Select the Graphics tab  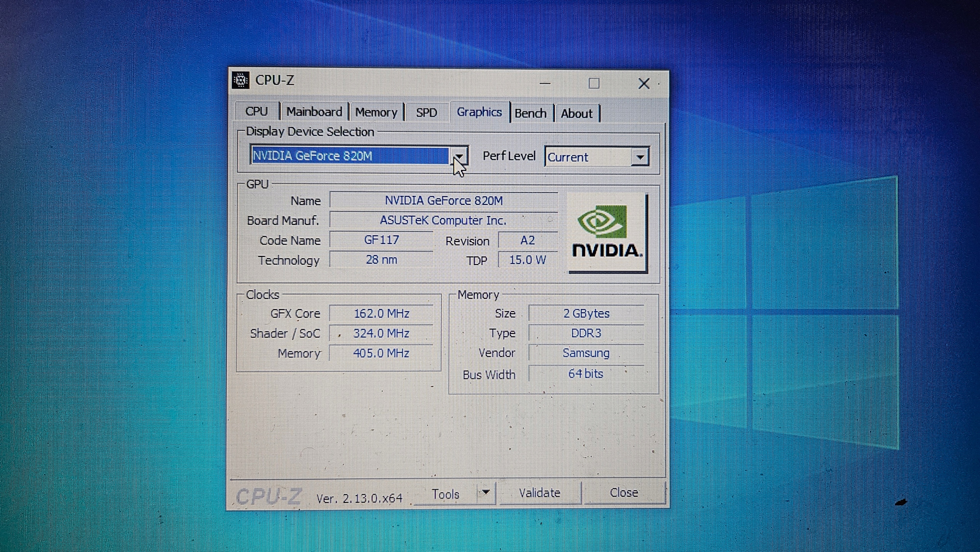coord(479,112)
